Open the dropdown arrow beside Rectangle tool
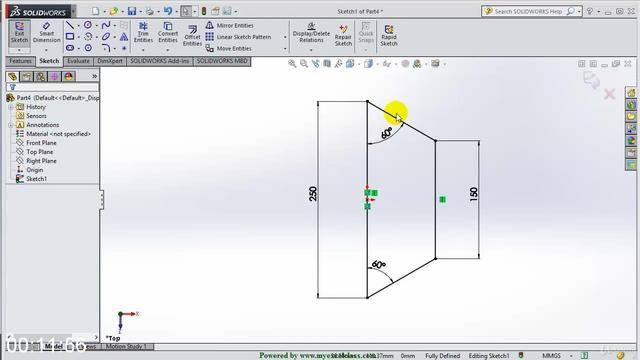This screenshot has width=640, height=360. 78,37
